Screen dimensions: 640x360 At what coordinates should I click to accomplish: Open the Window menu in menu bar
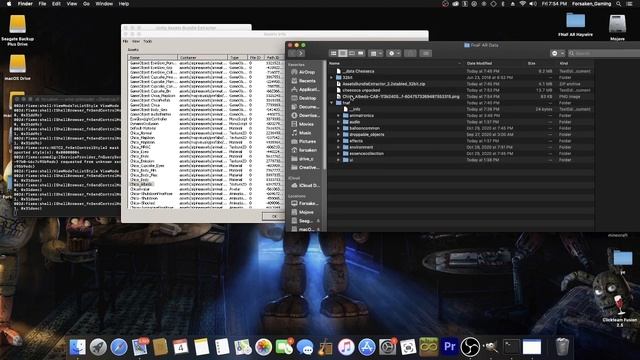point(104,4)
